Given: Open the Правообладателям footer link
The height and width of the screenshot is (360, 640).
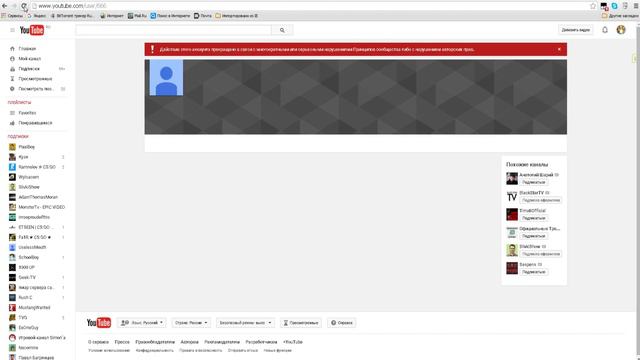Looking at the screenshot, I should (x=155, y=342).
